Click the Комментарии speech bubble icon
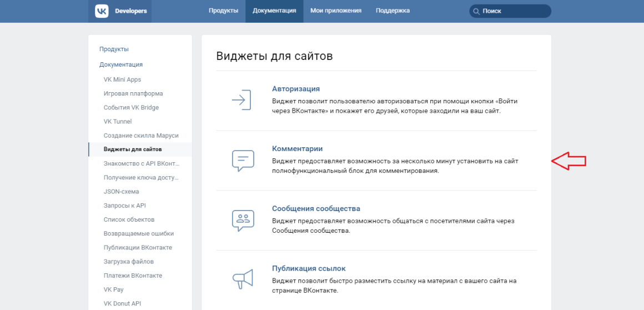Screen dimensions: 644x310 point(243,161)
